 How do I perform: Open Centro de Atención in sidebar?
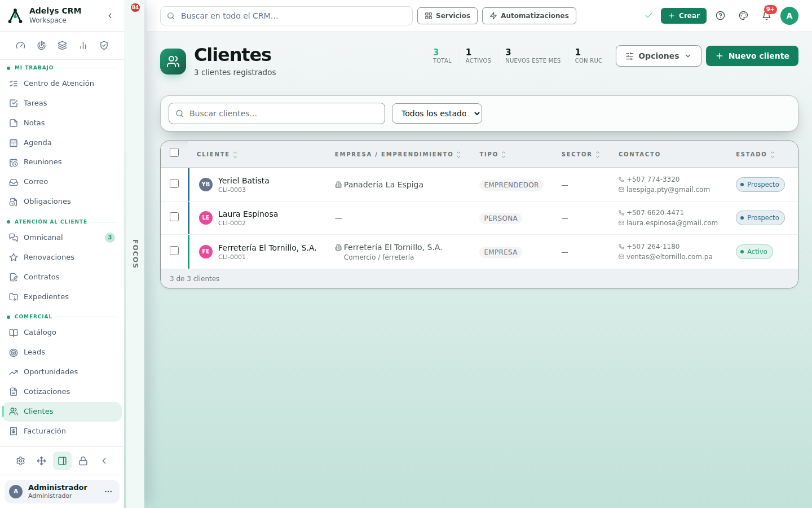(x=62, y=84)
